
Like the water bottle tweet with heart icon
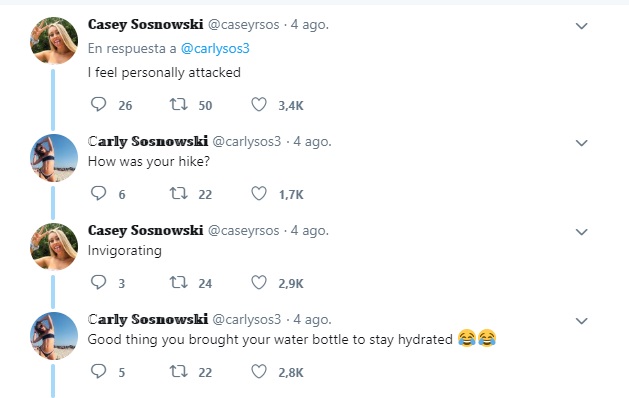click(x=259, y=372)
